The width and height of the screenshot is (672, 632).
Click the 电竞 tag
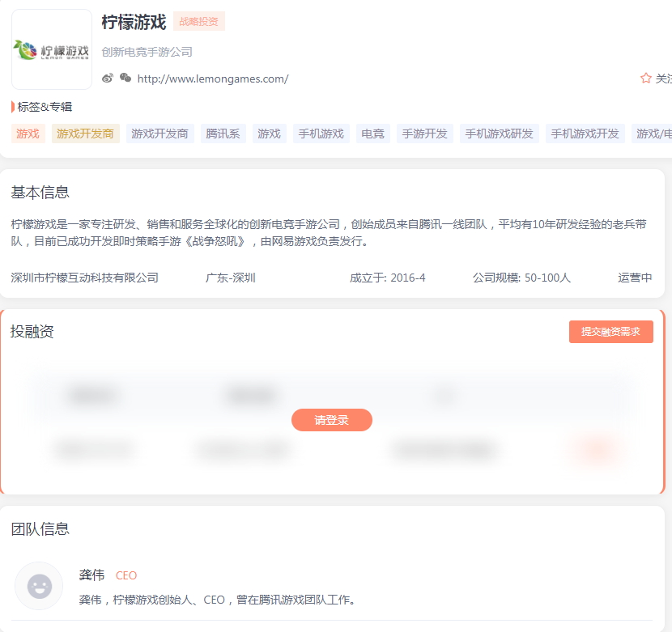(372, 134)
